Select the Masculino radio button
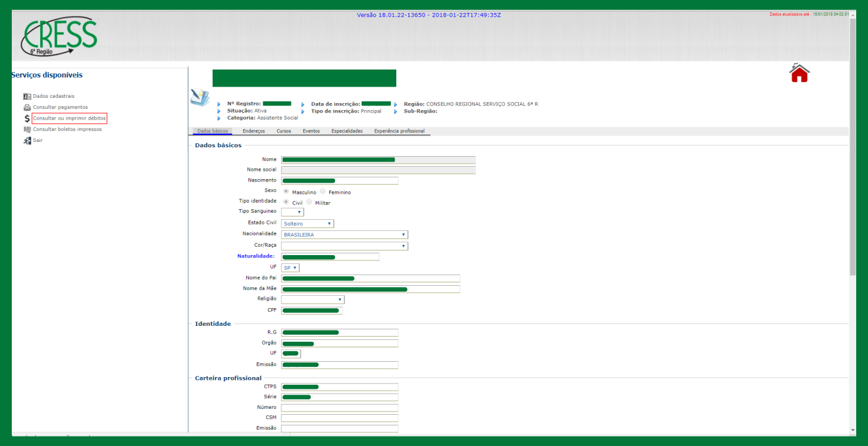The height and width of the screenshot is (446, 868). [x=286, y=191]
